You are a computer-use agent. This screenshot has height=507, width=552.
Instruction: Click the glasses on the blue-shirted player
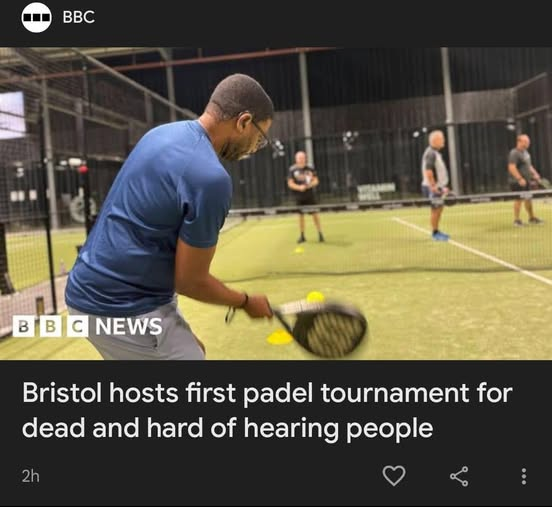tap(260, 135)
